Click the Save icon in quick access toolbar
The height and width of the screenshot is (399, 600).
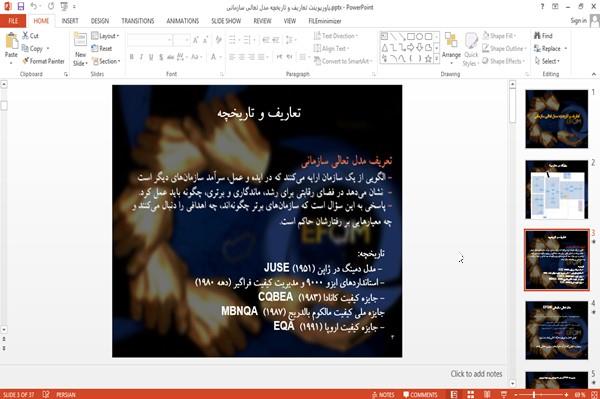coord(21,6)
